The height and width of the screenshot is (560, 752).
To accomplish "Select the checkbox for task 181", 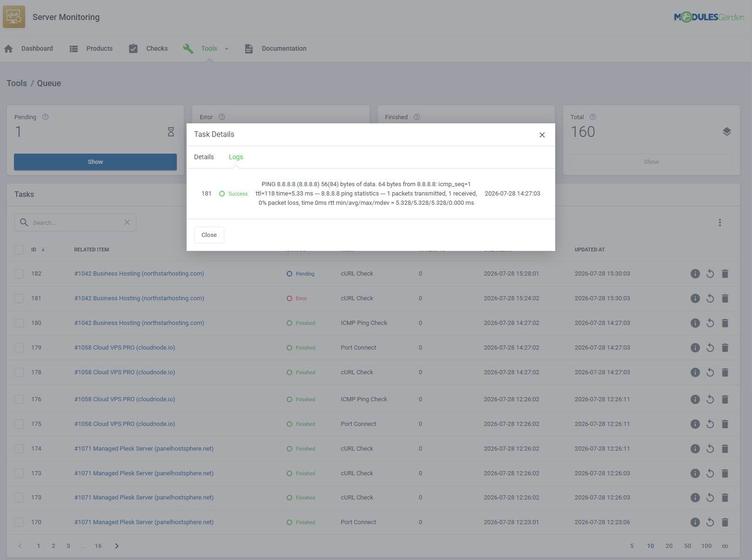I will point(19,298).
